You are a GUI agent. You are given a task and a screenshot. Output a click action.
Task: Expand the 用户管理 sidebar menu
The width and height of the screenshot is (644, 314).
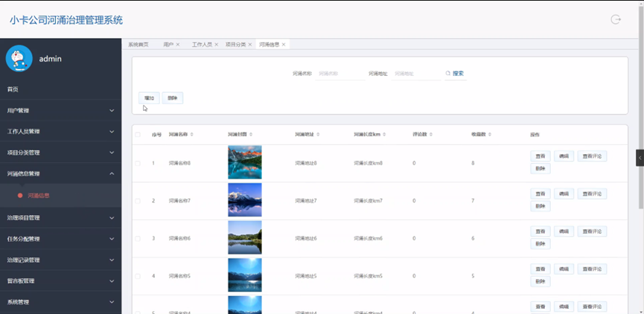60,110
